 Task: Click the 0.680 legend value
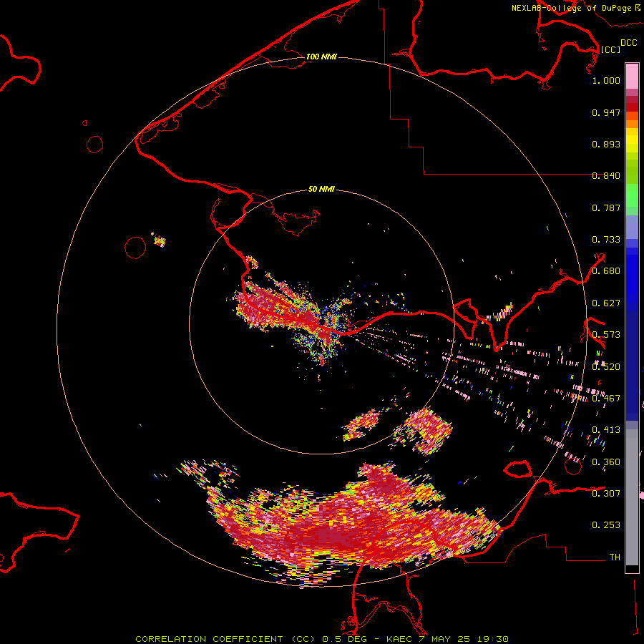606,271
